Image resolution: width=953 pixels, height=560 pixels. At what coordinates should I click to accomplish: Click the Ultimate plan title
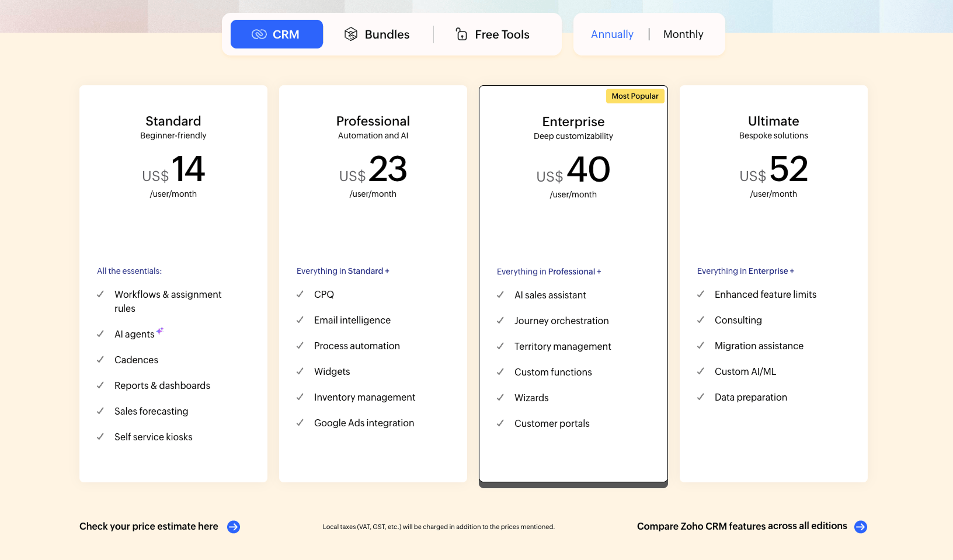[774, 121]
